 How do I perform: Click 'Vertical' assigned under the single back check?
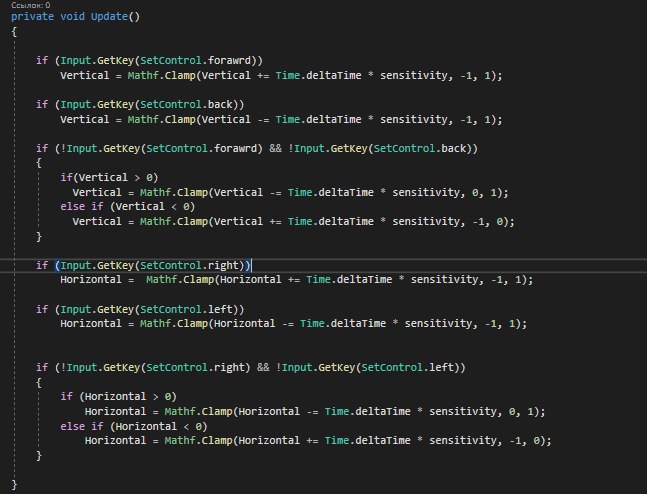coord(85,120)
